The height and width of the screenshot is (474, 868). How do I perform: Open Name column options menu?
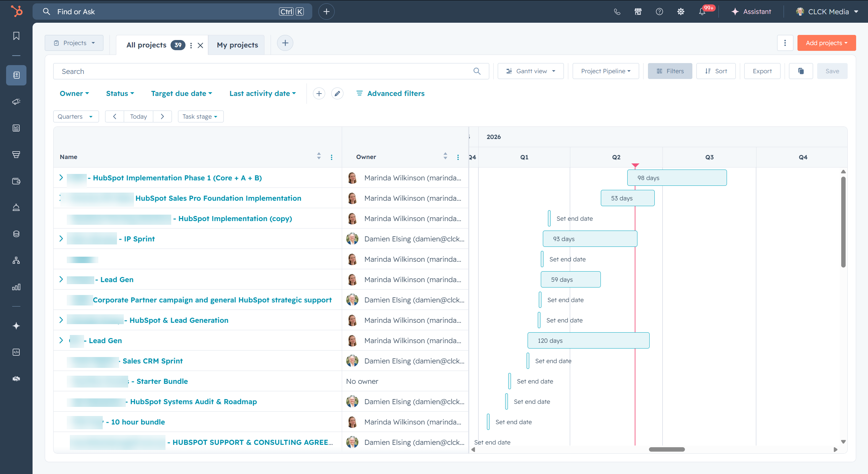pos(332,157)
